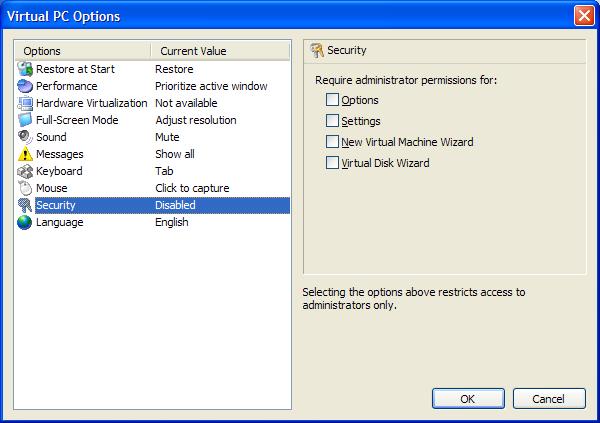Click the 'English' language value
The width and height of the screenshot is (600, 423).
(172, 222)
